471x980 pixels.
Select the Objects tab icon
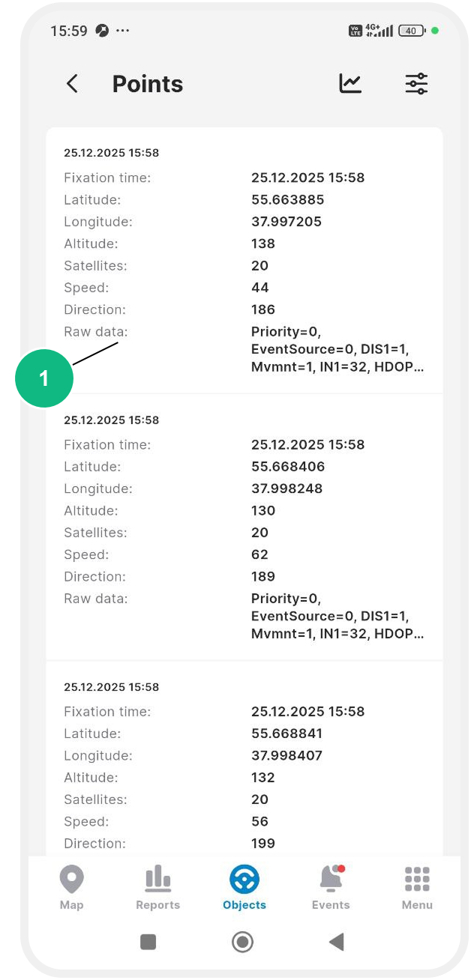pyautogui.click(x=244, y=880)
